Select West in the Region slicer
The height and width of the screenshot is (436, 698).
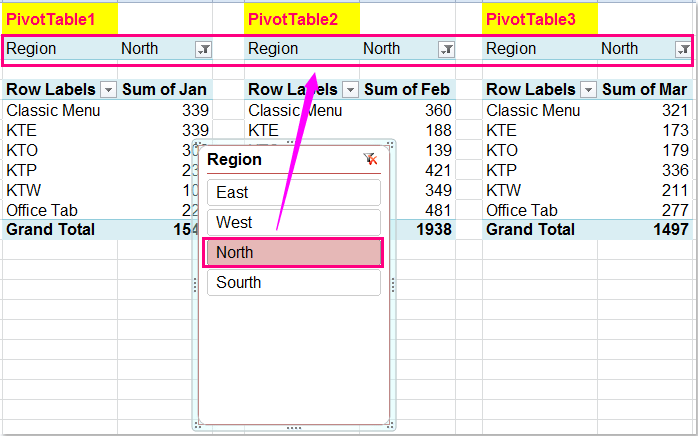tap(292, 222)
